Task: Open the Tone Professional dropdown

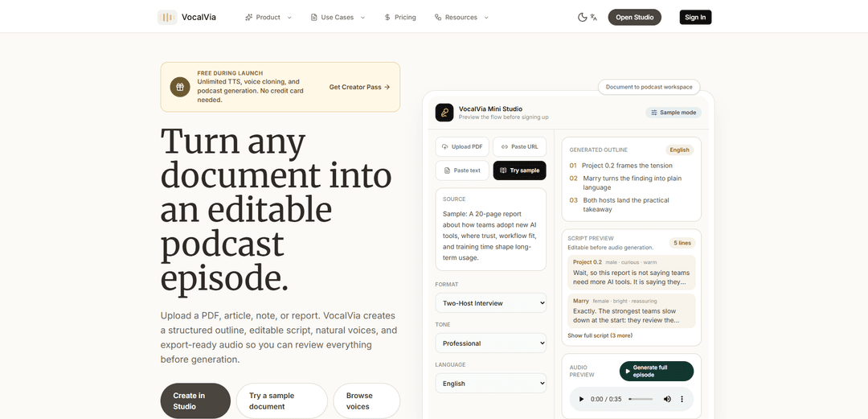Action: pos(491,343)
